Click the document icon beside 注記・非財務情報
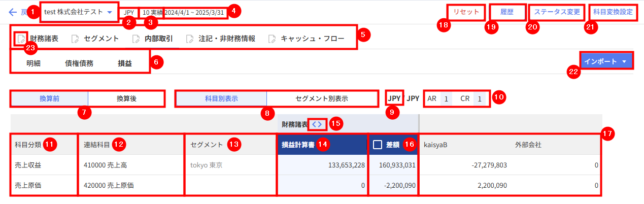This screenshot has width=644, height=204. tap(190, 39)
